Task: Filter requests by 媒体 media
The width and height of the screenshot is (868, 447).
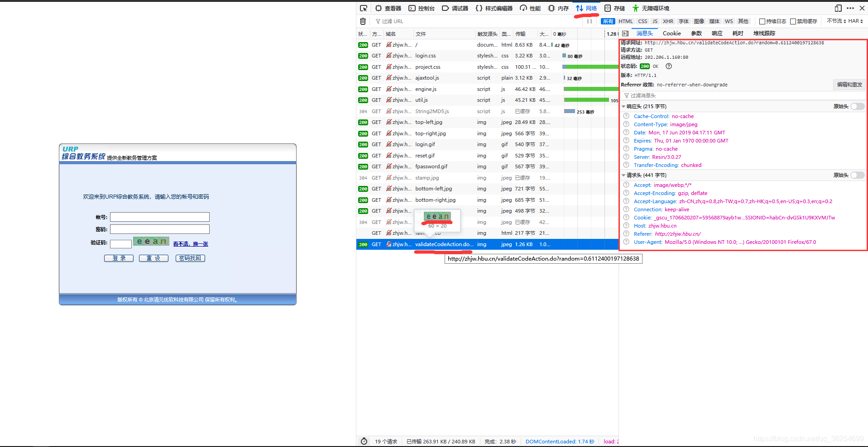Action: click(715, 21)
